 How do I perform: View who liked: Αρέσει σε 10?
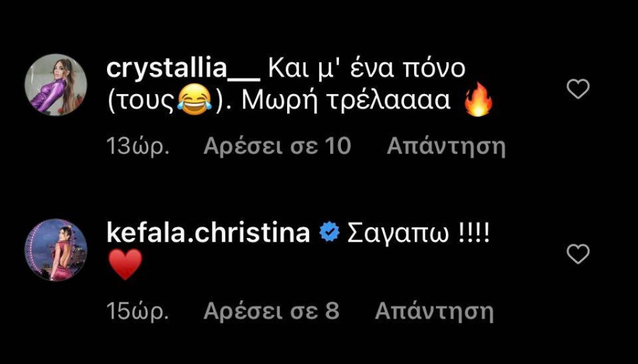[277, 147]
